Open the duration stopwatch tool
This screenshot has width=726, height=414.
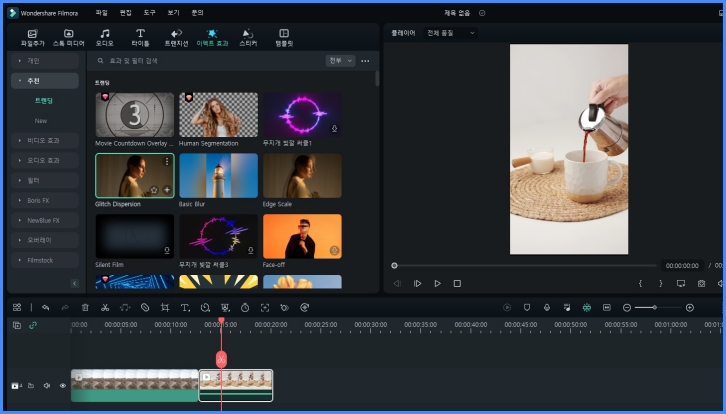[245, 307]
